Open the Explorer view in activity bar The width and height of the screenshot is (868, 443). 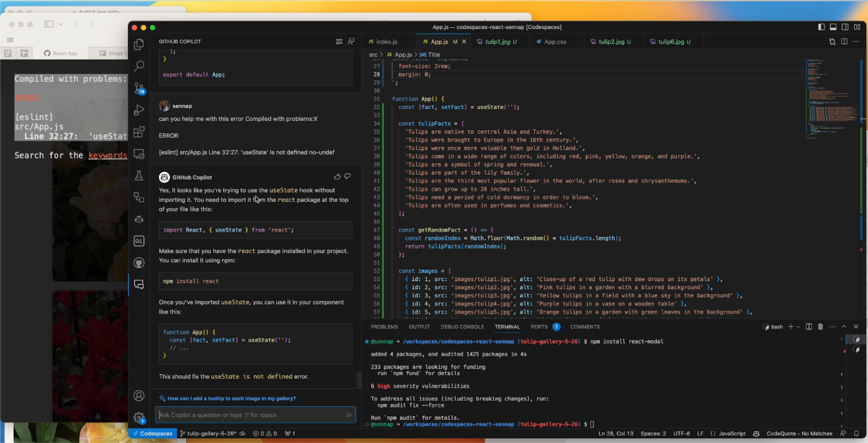pos(139,45)
